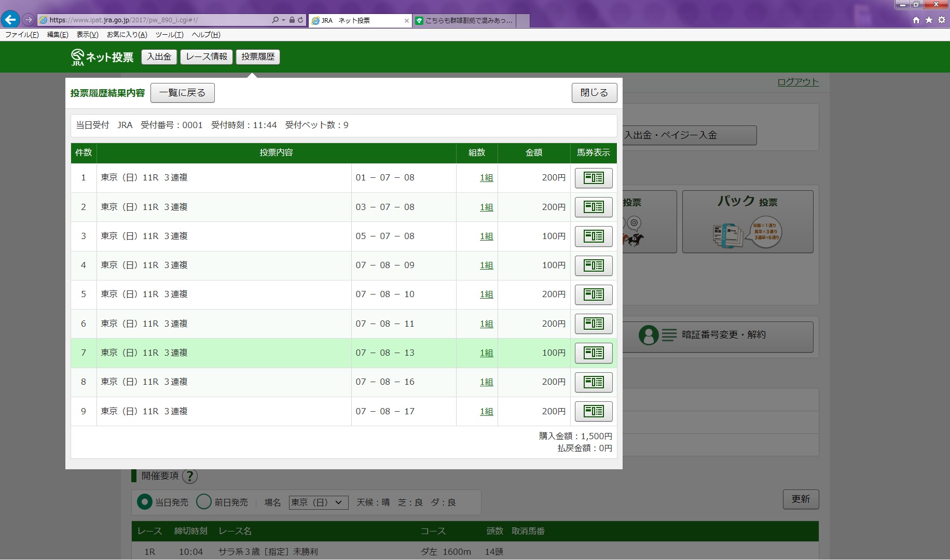The width and height of the screenshot is (950, 560).
Task: Open the お気に入り menu
Action: (127, 35)
